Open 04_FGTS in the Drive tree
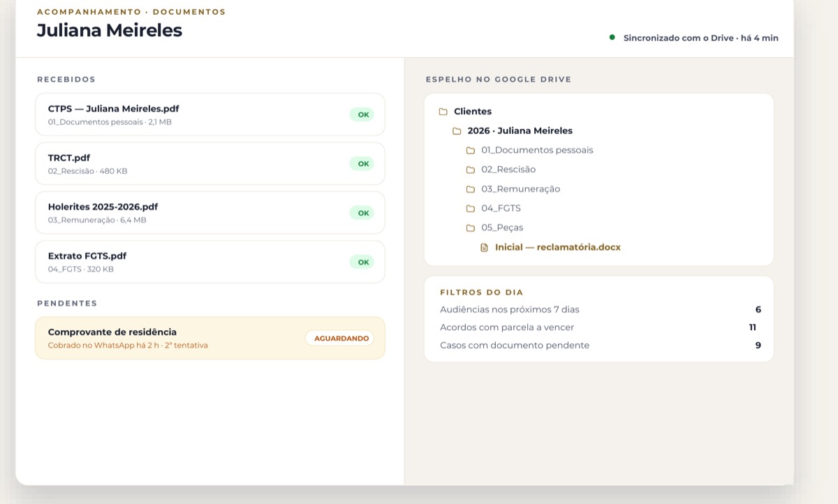Screen dimensions: 838x504 pyautogui.click(x=501, y=208)
